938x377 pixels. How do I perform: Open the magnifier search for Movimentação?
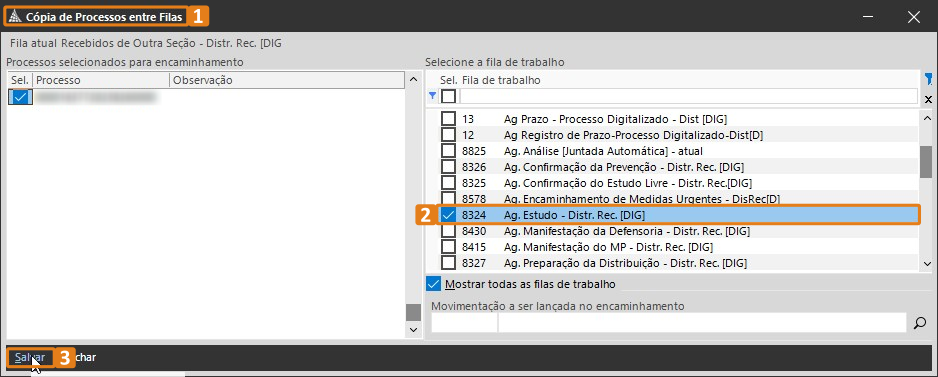pos(919,323)
